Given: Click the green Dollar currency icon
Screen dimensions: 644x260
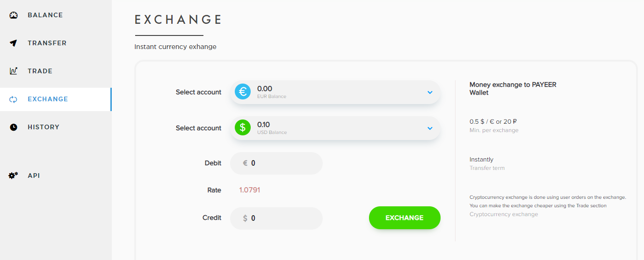Looking at the screenshot, I should point(243,128).
